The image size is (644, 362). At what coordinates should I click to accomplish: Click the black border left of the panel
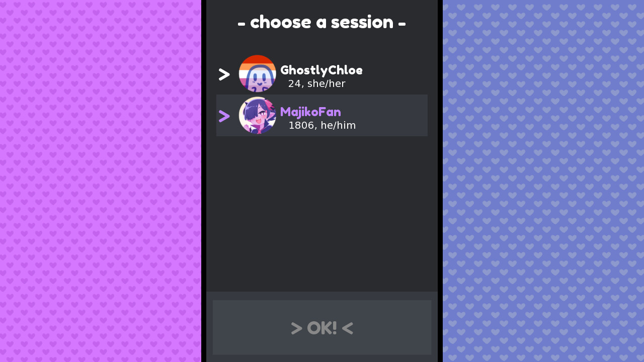coord(204,181)
